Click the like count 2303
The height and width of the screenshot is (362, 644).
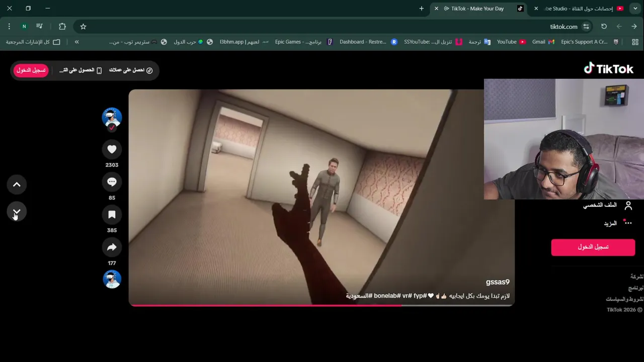pyautogui.click(x=112, y=165)
